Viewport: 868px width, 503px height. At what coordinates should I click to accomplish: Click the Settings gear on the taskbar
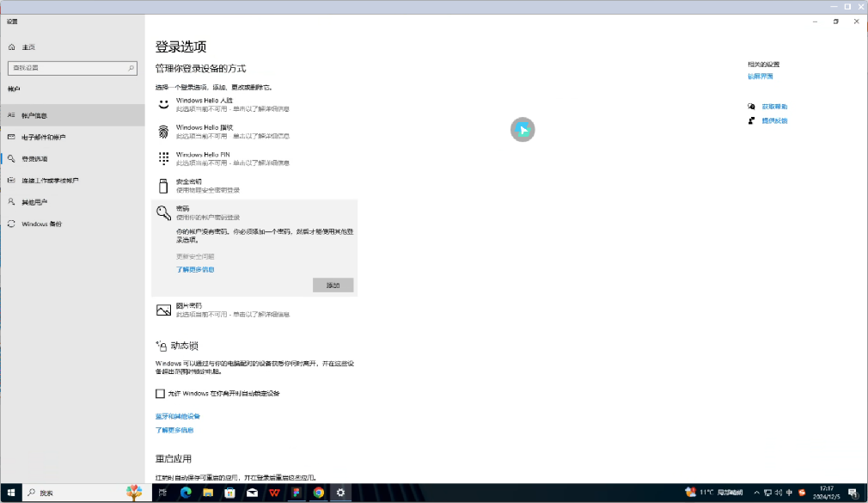tap(340, 493)
